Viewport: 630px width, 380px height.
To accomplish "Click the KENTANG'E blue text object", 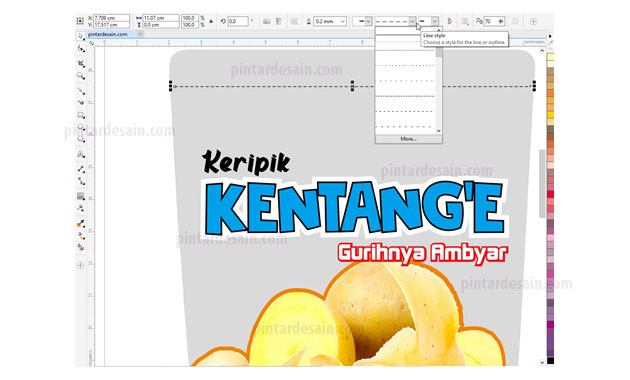I will [x=355, y=208].
